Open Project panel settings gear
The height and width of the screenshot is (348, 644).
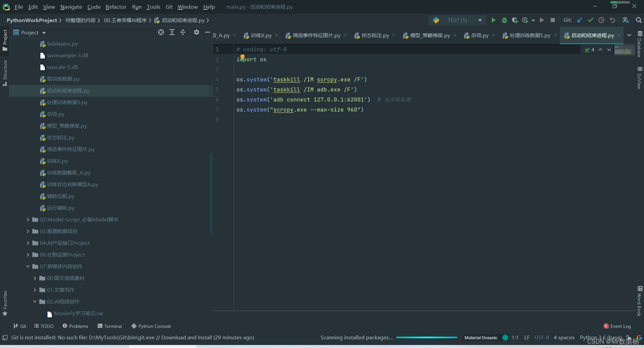197,32
